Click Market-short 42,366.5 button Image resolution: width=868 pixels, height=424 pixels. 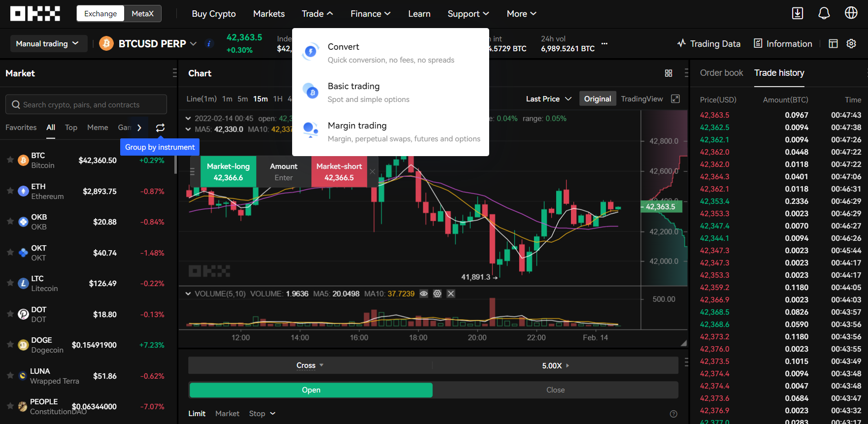tap(339, 172)
